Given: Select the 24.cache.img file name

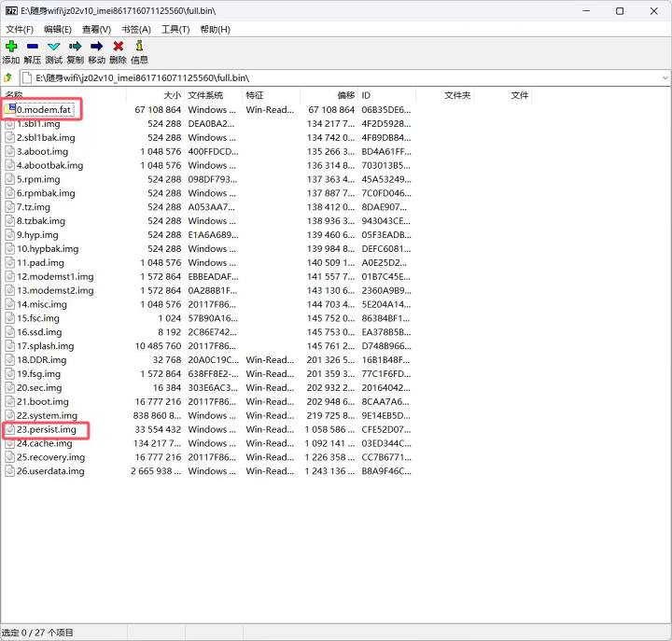Looking at the screenshot, I should coord(45,443).
